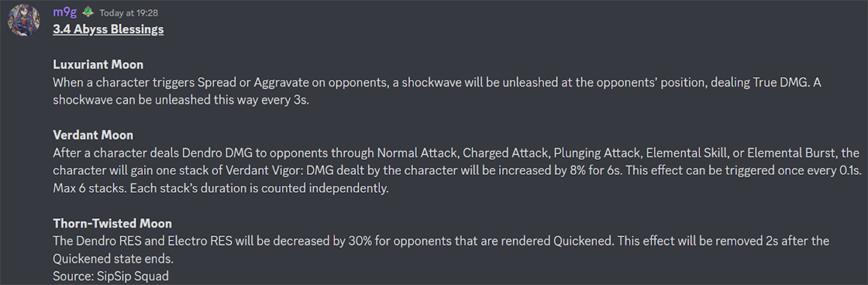Screen dimensions: 868x285
Task: Click the line 'shockwave can be unleashed this way every 3s'
Action: pyautogui.click(x=181, y=100)
